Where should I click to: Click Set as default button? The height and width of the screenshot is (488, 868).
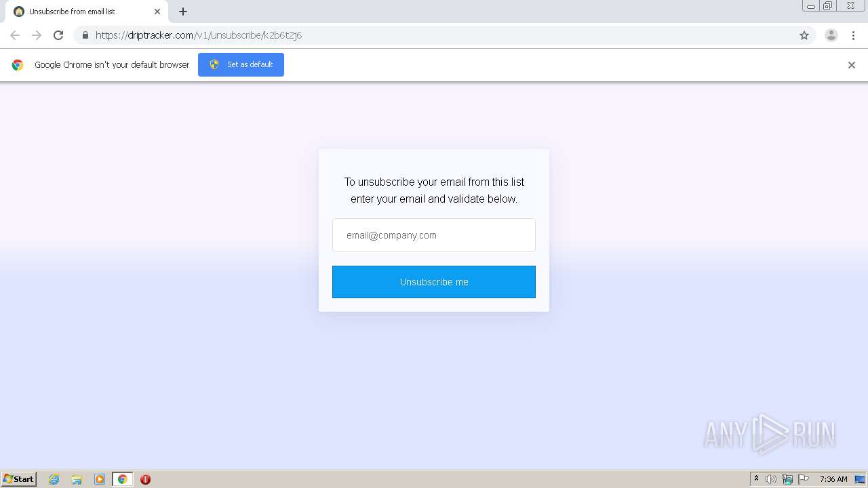pos(241,64)
